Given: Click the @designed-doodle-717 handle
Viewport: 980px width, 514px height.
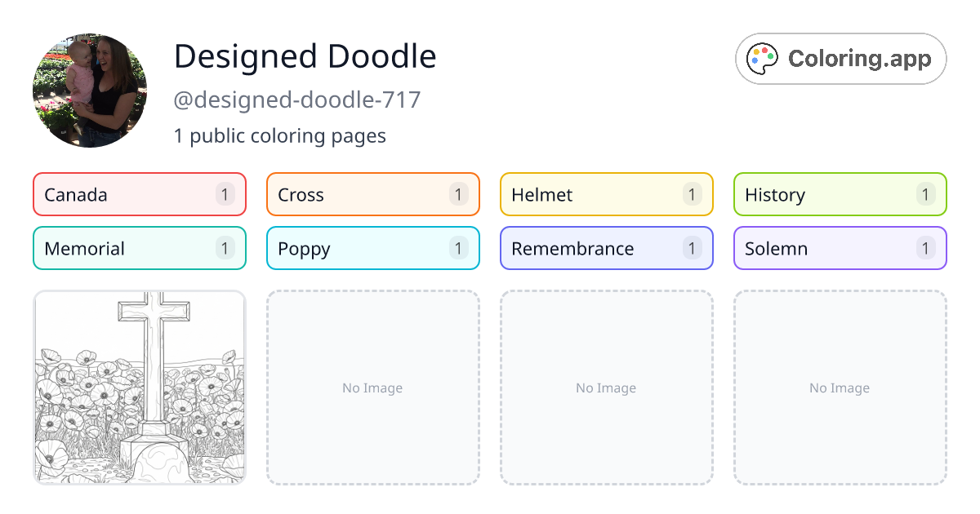Looking at the screenshot, I should click(x=297, y=100).
